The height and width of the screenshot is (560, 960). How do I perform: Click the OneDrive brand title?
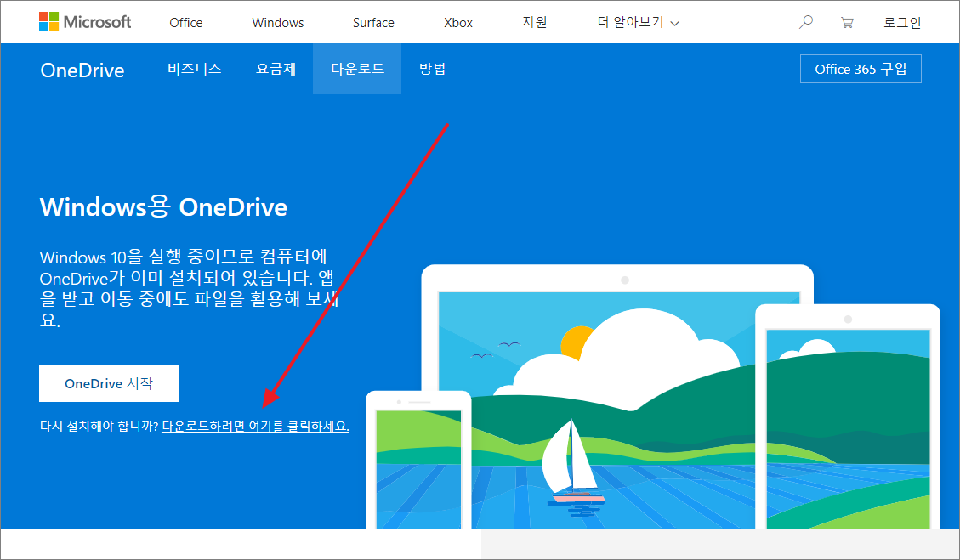(82, 71)
